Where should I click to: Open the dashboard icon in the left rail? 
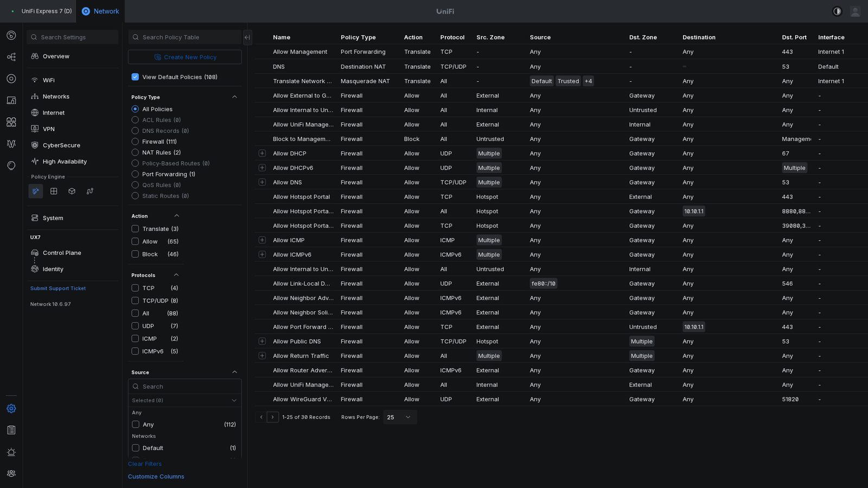(x=11, y=35)
